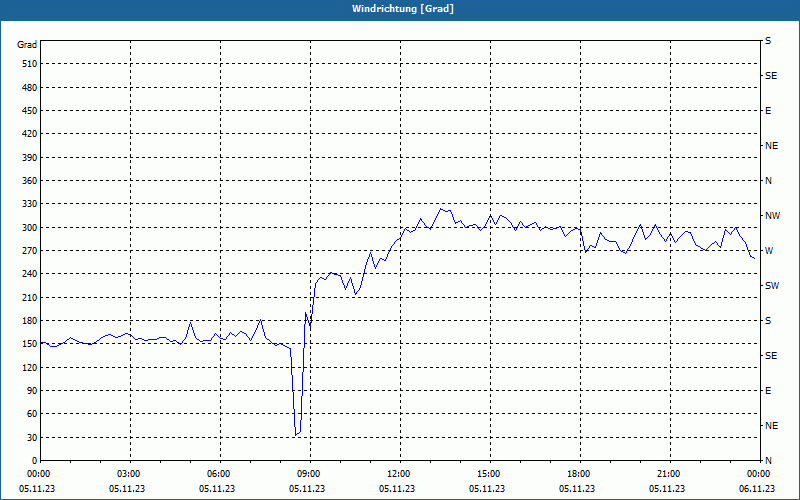Click the y-axis value '390'
The height and width of the screenshot is (500, 800).
pyautogui.click(x=30, y=158)
